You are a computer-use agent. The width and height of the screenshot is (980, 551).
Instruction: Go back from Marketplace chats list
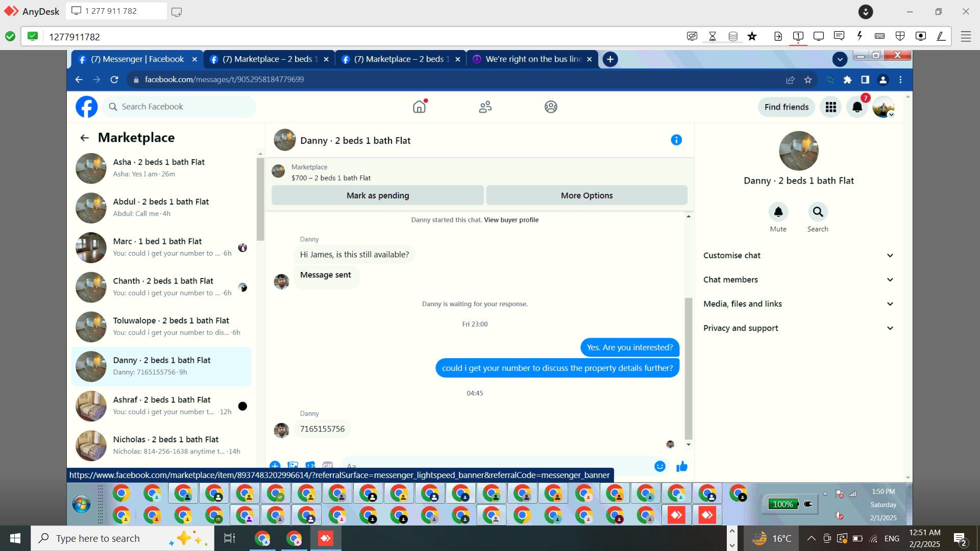[84, 138]
